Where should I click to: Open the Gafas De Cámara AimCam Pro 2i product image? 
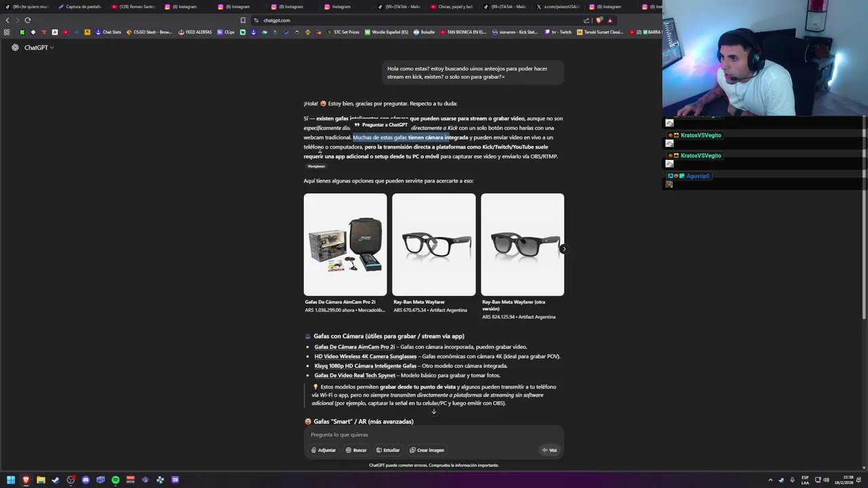click(345, 245)
